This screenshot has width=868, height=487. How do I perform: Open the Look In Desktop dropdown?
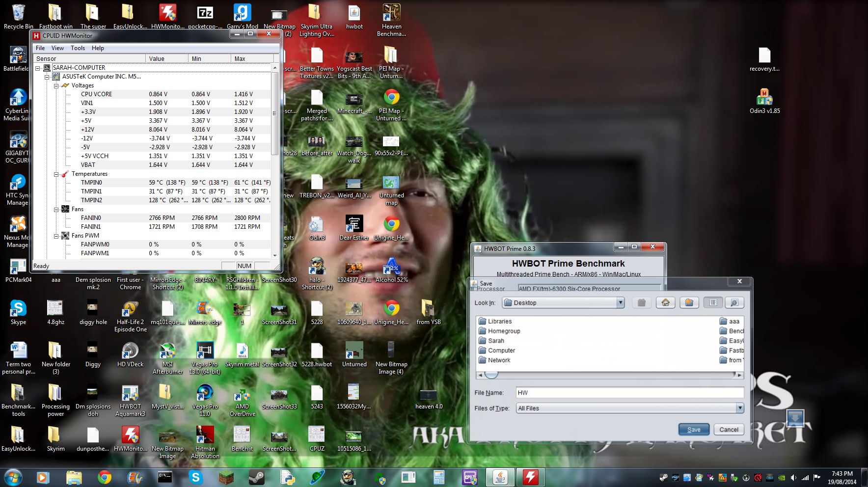point(621,302)
